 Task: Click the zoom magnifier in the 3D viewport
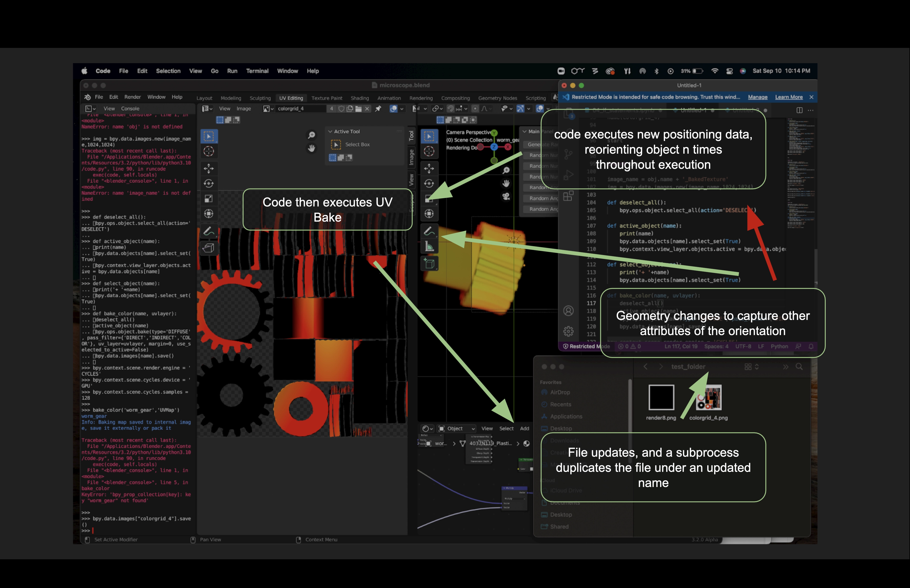point(506,170)
